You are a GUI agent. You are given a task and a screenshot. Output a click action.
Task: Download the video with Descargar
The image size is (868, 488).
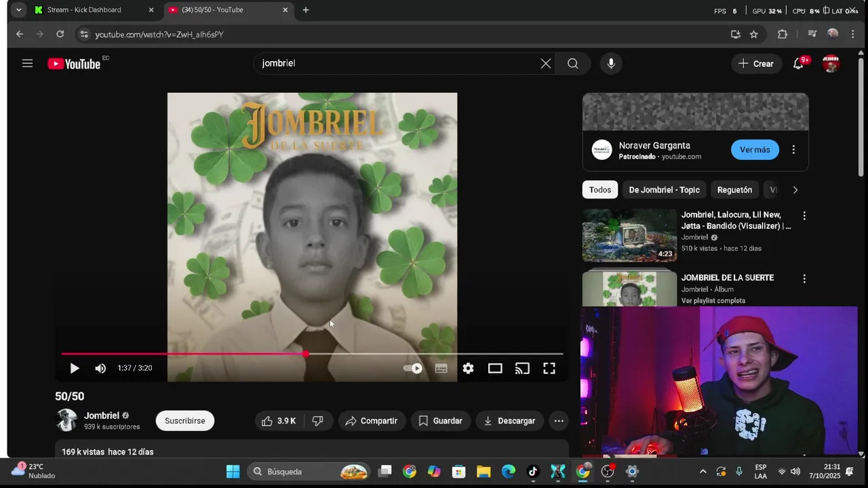(510, 421)
